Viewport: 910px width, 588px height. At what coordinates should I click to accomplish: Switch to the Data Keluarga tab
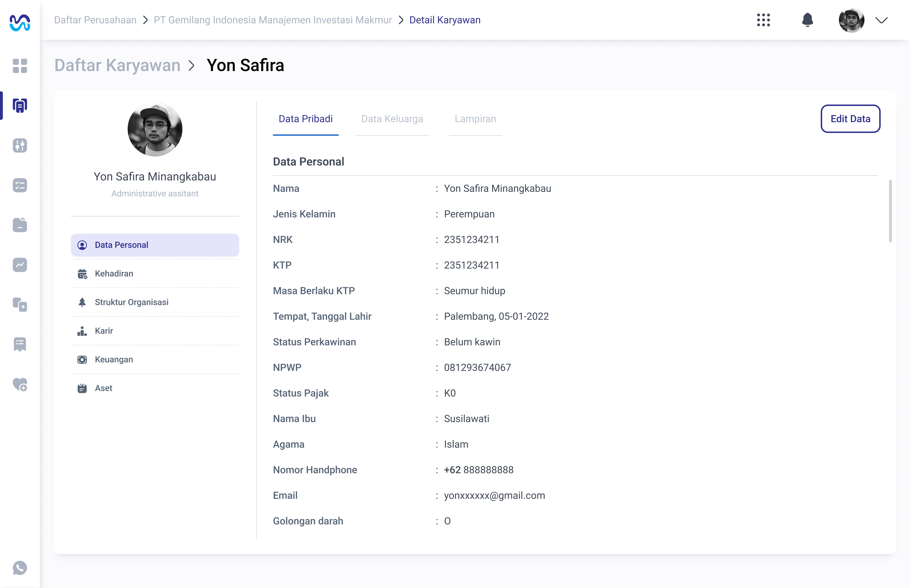[392, 119]
